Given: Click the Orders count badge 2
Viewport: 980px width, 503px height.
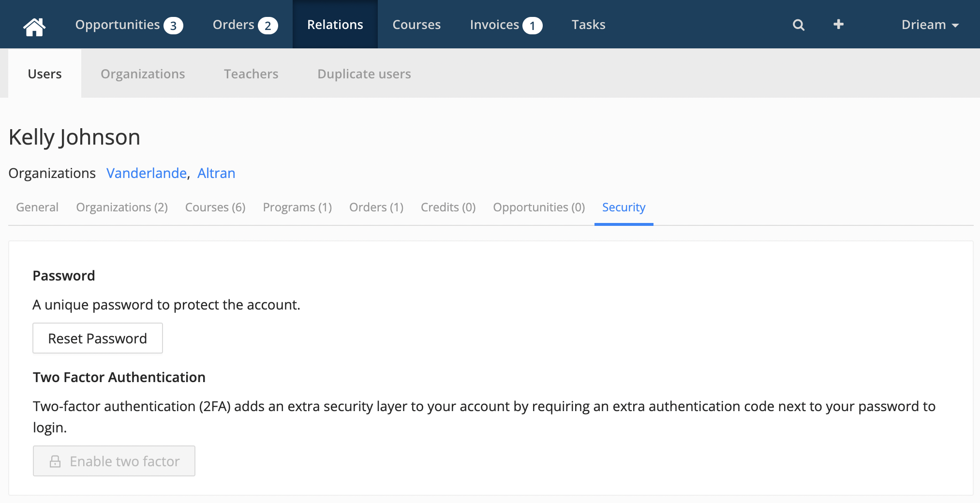Looking at the screenshot, I should click(267, 26).
